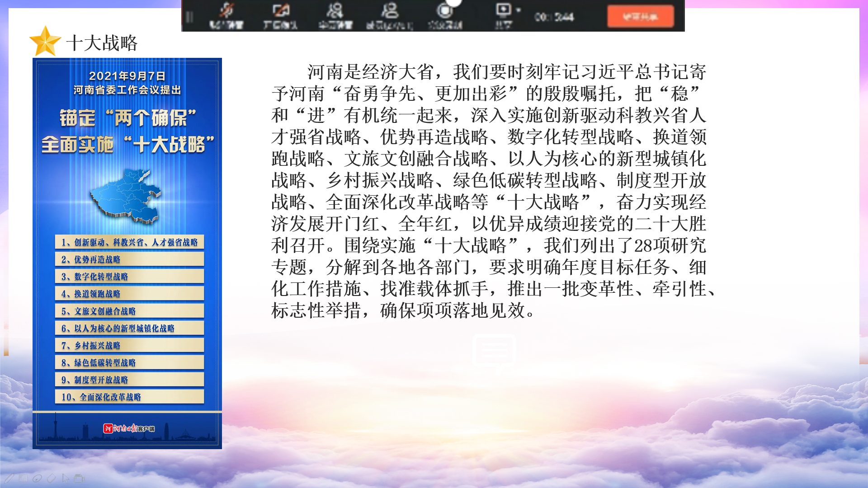Click the gold star beside 十大战略
The height and width of the screenshot is (488, 868).
tap(45, 42)
